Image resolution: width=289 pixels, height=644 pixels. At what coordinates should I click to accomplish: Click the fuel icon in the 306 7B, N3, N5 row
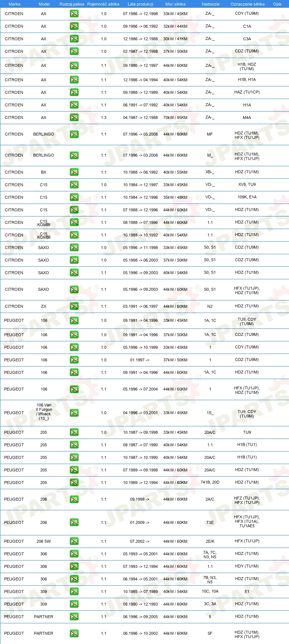74,579
